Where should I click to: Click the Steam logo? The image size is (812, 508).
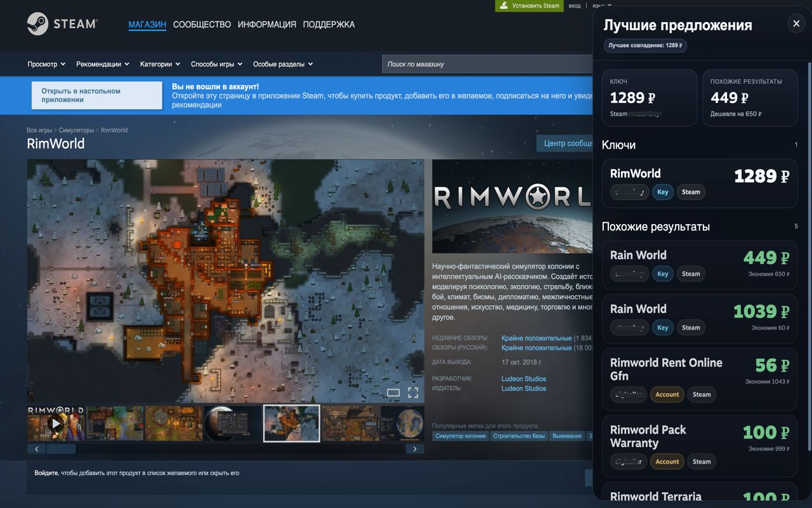[x=62, y=24]
